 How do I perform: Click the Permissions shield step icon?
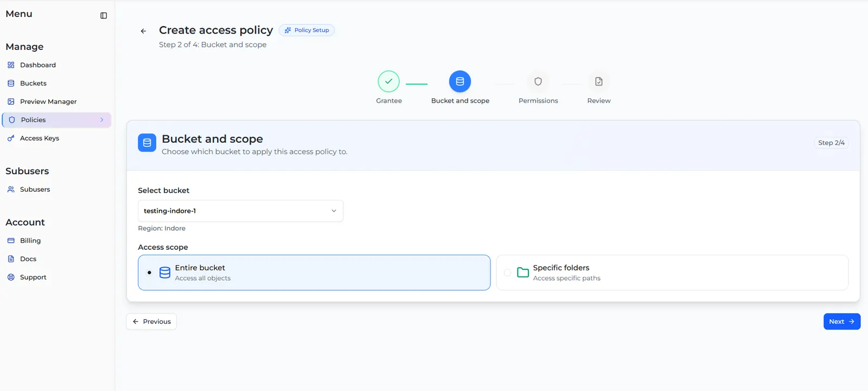click(538, 81)
